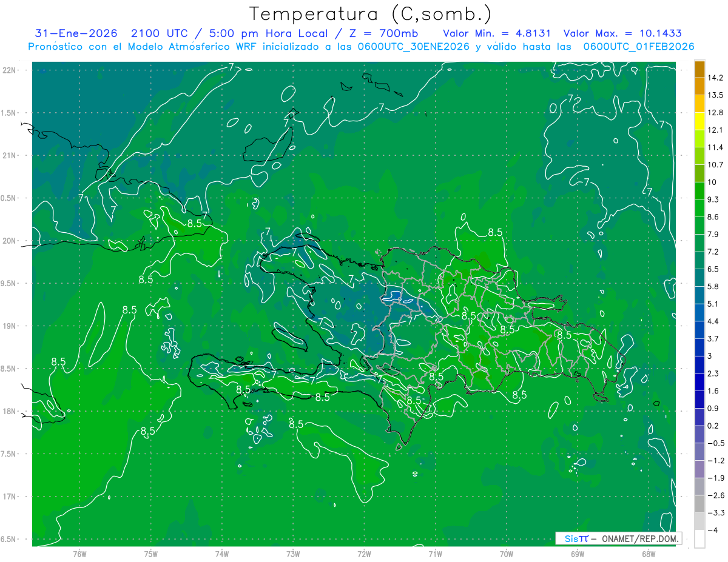Click the "7.9" colorbar value
Image resolution: width=728 pixels, height=562 pixels.
(713, 234)
